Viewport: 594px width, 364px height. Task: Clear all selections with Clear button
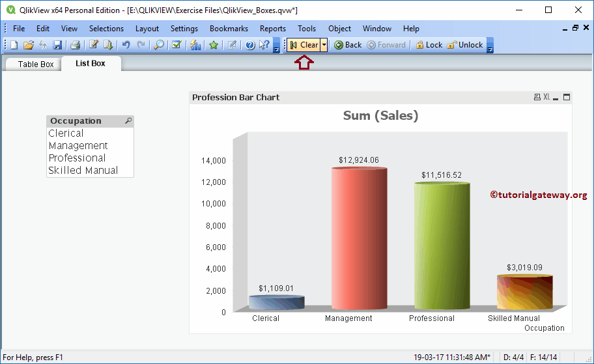pyautogui.click(x=304, y=45)
